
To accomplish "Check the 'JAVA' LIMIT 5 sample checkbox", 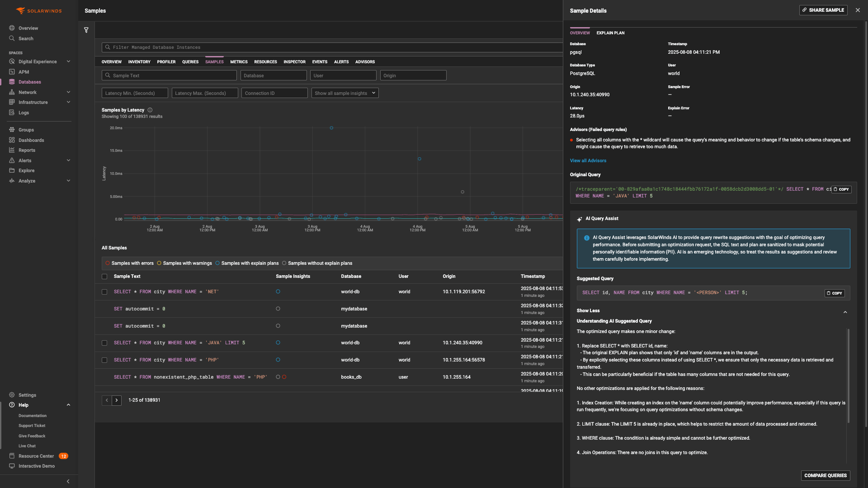I will (104, 343).
